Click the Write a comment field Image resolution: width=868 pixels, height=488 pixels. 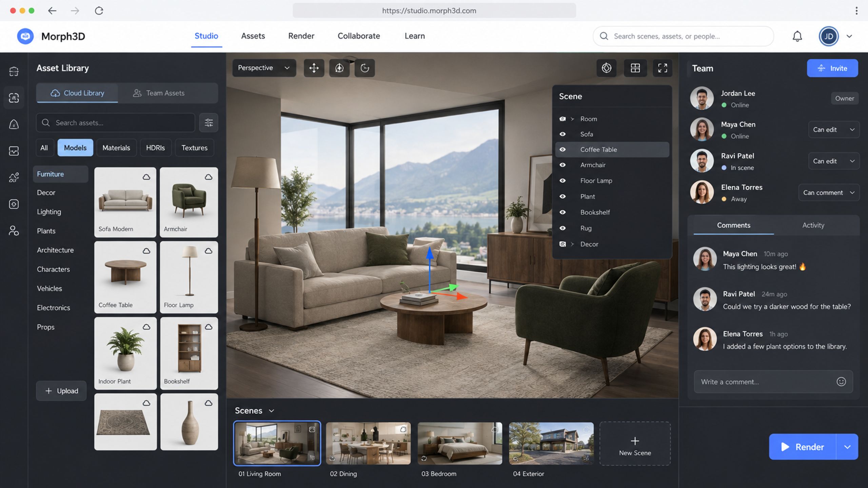[x=773, y=382]
